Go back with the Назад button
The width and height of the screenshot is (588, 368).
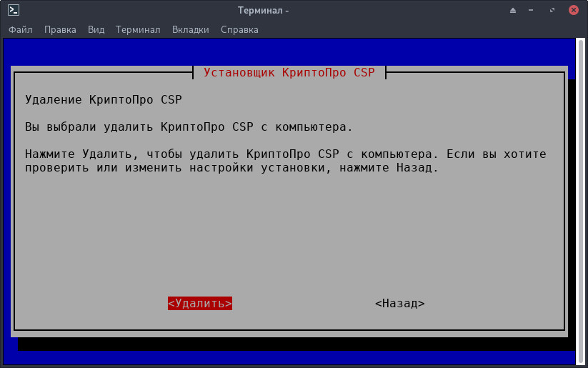[400, 303]
